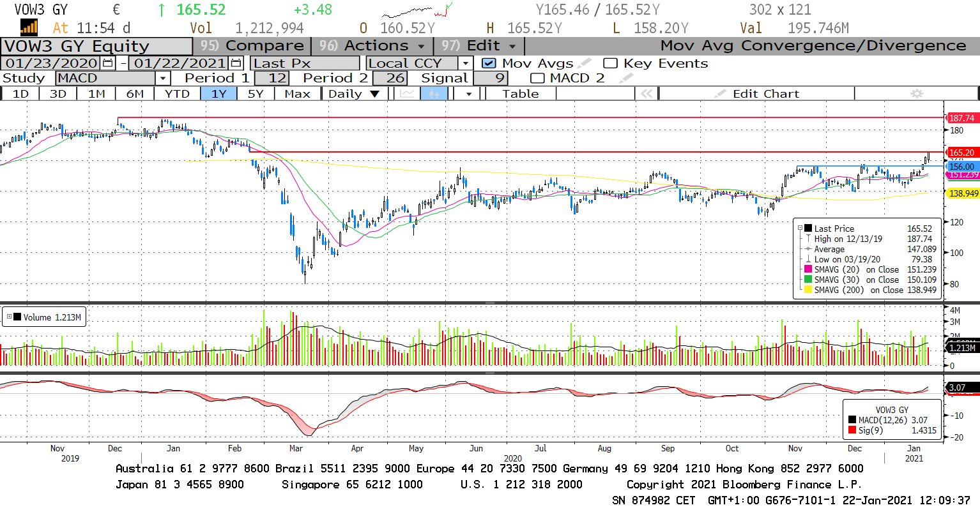The image size is (980, 519).
Task: Click the SMAVG (200) yellow swatch
Action: [808, 290]
